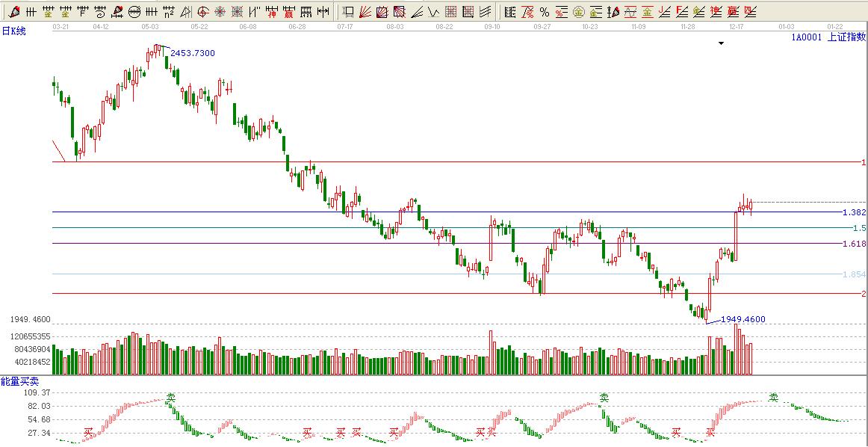The height and width of the screenshot is (447, 868).
Task: Select the 1.618 Fibonacci level line label
Action: [x=853, y=244]
